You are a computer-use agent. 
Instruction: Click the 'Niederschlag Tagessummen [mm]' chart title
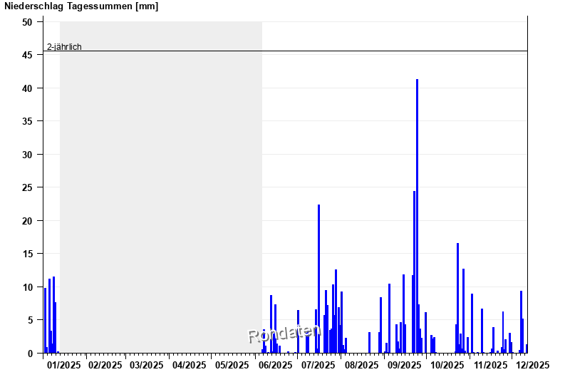coord(81,6)
